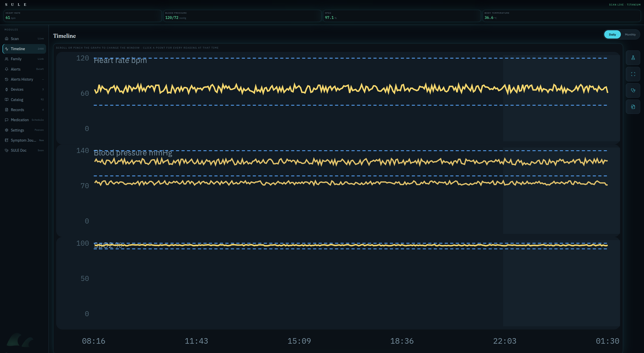644x353 pixels.
Task: Click the 01:30 time axis label
Action: [x=607, y=341]
